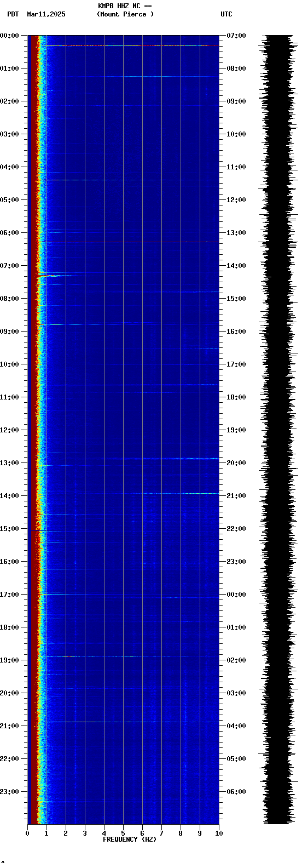Click the station title 'KMPB HHZ NC --'
The height and width of the screenshot is (868, 302).
point(125,6)
